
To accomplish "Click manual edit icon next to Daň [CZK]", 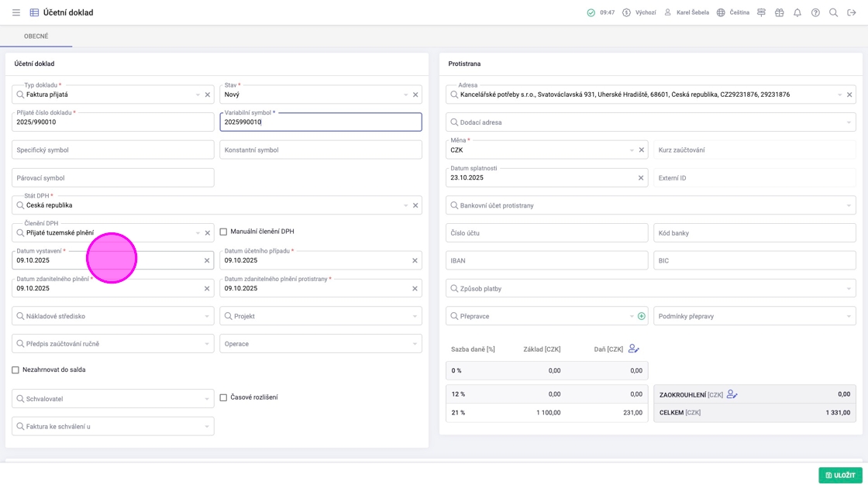I will coord(633,349).
